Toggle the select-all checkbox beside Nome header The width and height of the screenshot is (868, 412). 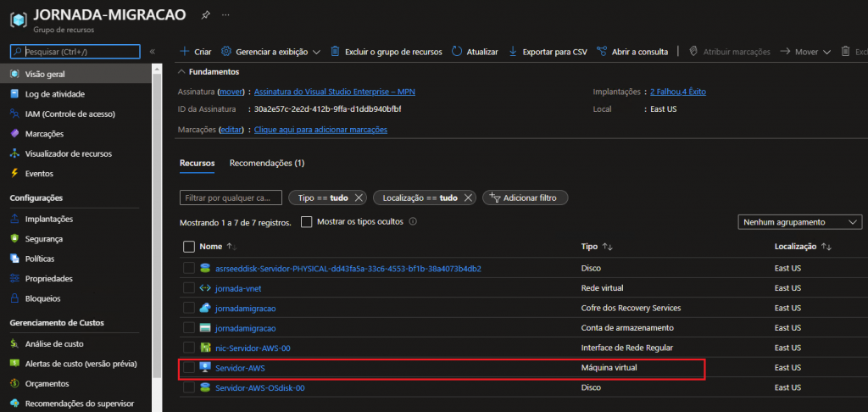(x=189, y=247)
